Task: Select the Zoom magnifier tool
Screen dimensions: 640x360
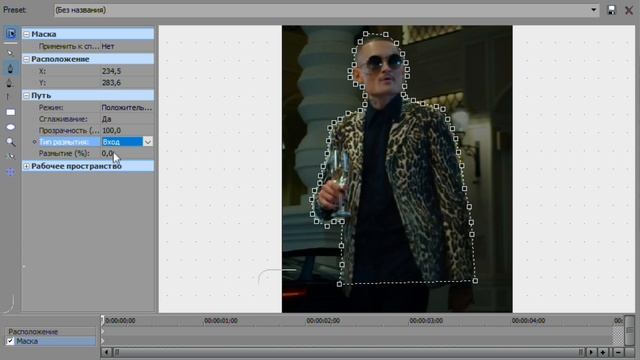Action: coord(11,142)
